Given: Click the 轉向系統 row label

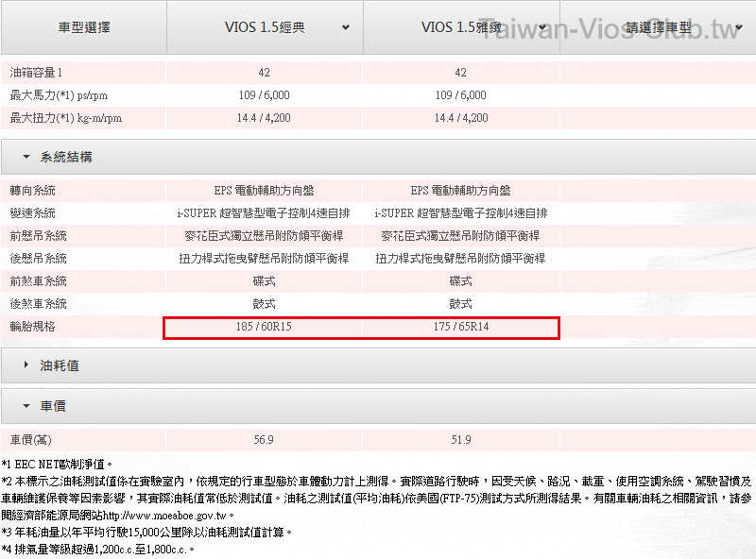Looking at the screenshot, I should (x=32, y=191).
